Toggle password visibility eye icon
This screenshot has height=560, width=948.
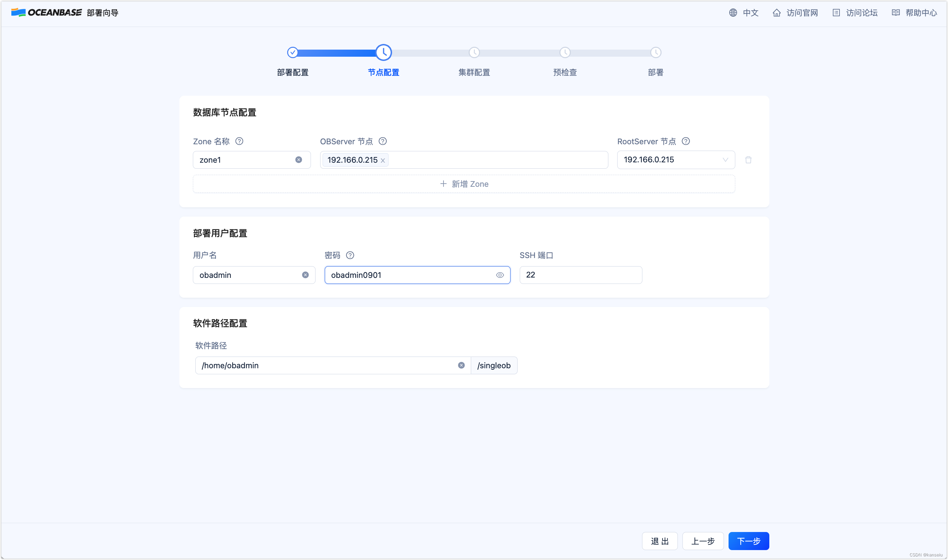500,275
